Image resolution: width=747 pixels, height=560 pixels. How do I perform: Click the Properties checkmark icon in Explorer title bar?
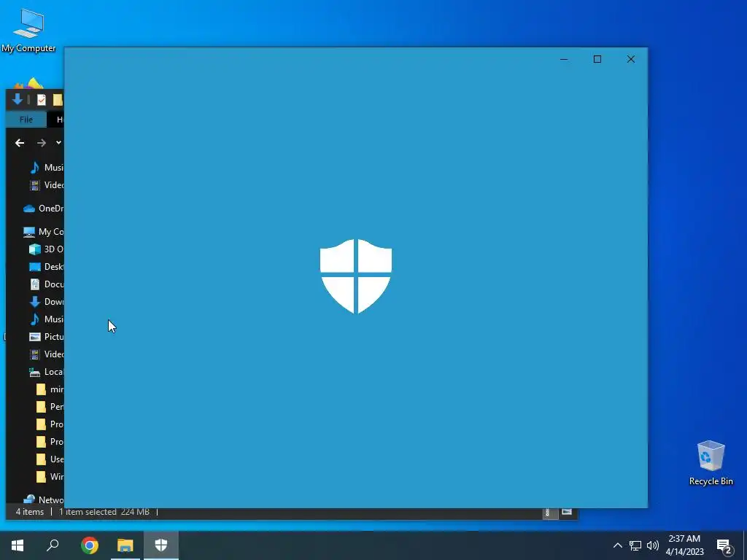[42, 99]
